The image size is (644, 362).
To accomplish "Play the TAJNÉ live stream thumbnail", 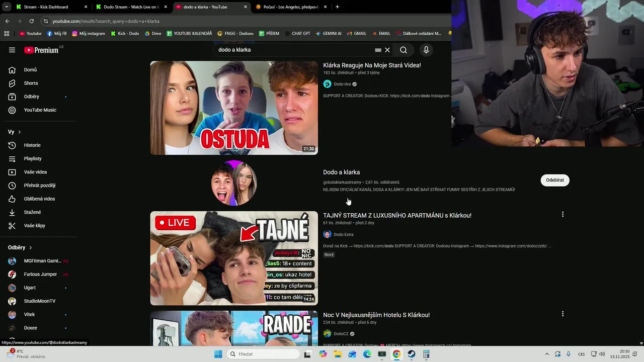I will 234,258.
